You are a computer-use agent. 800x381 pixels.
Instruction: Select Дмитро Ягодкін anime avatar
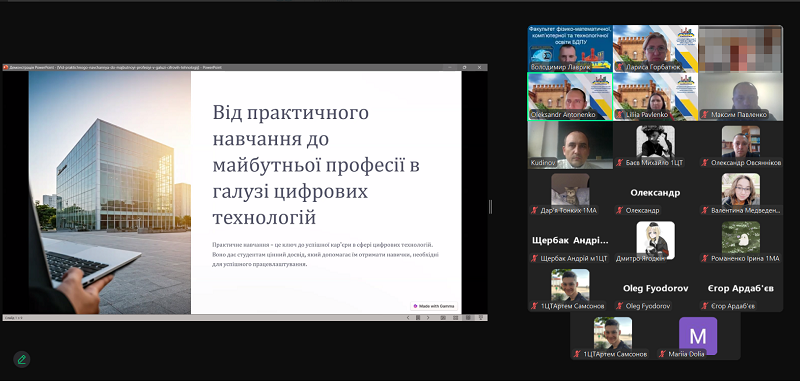[655, 240]
